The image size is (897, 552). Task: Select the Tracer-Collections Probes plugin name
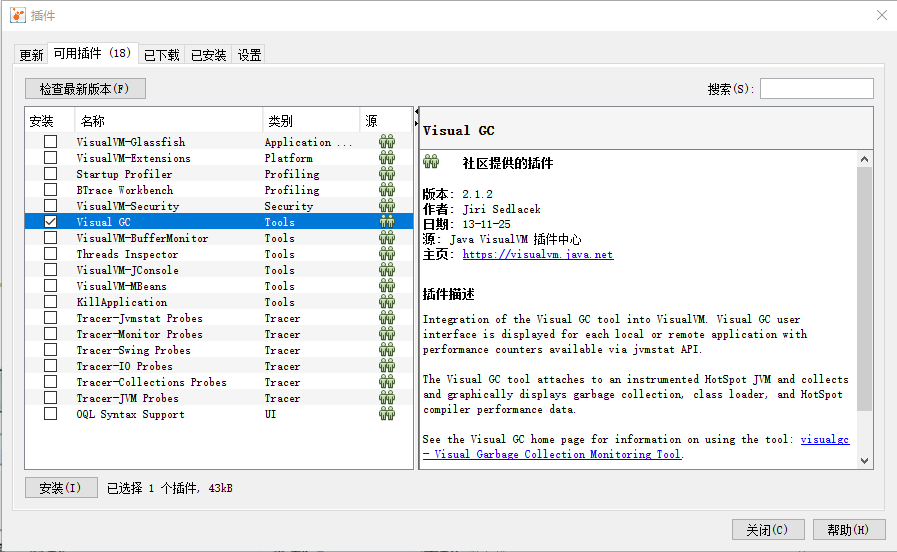pos(152,382)
